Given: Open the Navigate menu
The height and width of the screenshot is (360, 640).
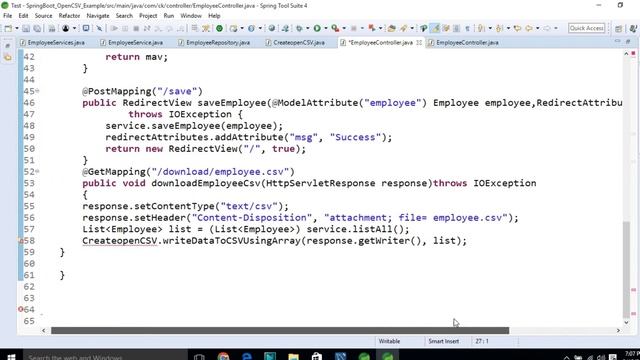Looking at the screenshot, I should [x=98, y=16].
